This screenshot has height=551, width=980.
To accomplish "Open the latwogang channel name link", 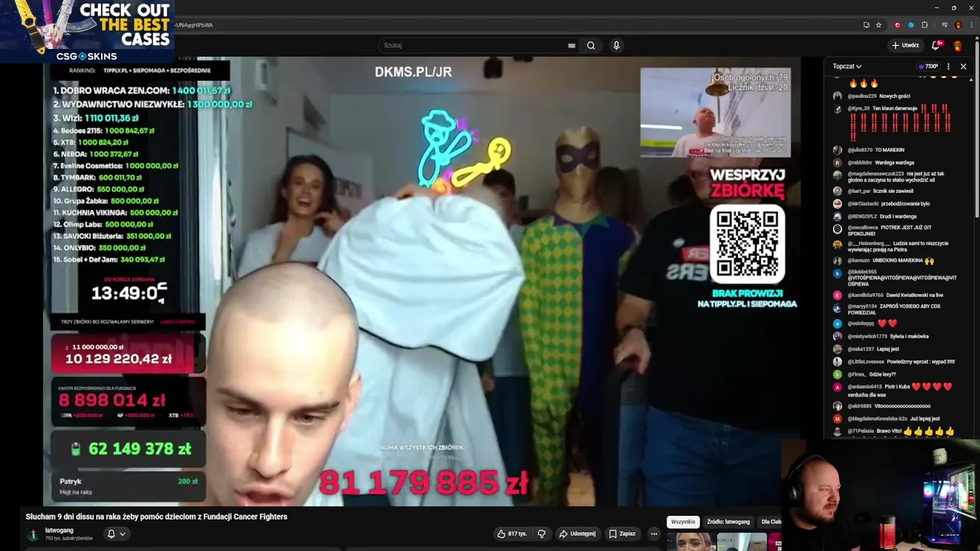I will [59, 530].
